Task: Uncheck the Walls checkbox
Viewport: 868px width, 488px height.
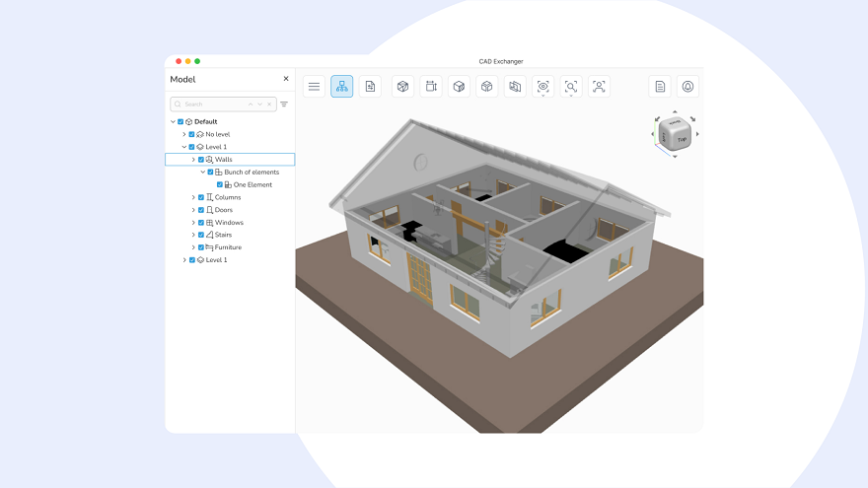Action: (201, 160)
